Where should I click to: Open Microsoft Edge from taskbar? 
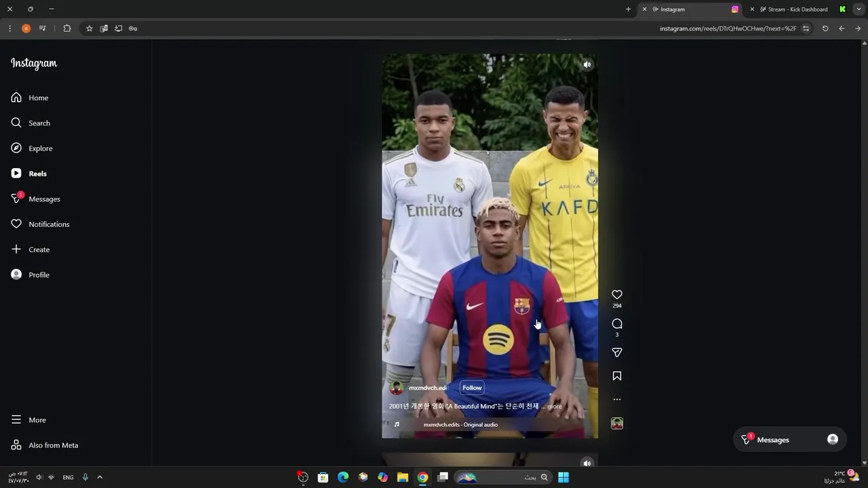343,477
